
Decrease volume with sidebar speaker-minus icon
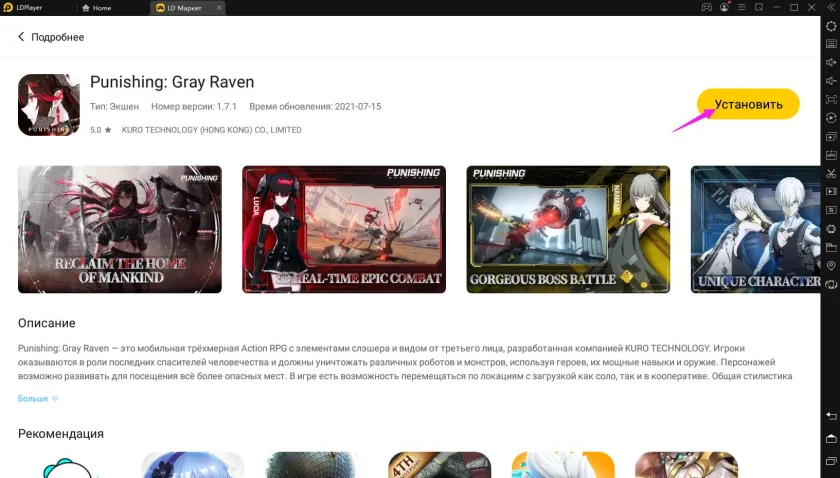pyautogui.click(x=831, y=80)
